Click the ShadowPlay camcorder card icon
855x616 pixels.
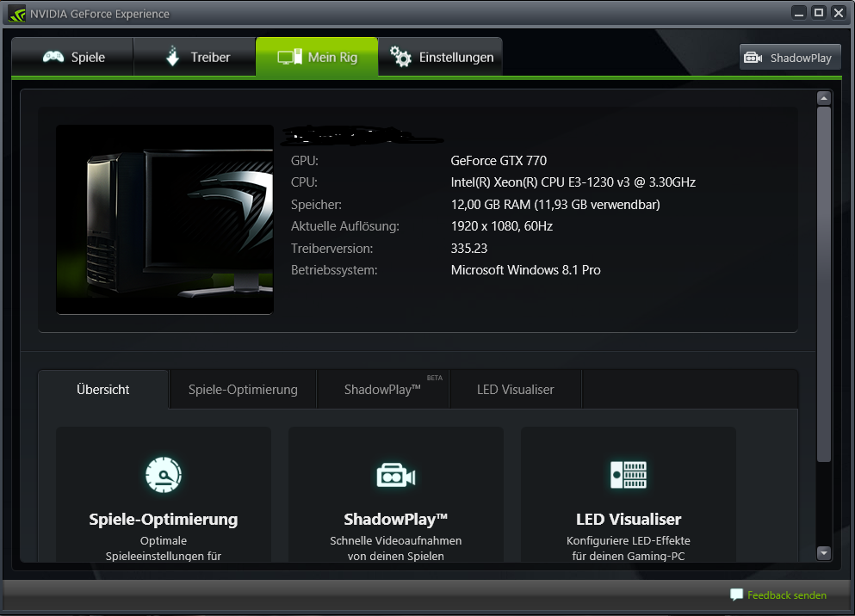396,476
